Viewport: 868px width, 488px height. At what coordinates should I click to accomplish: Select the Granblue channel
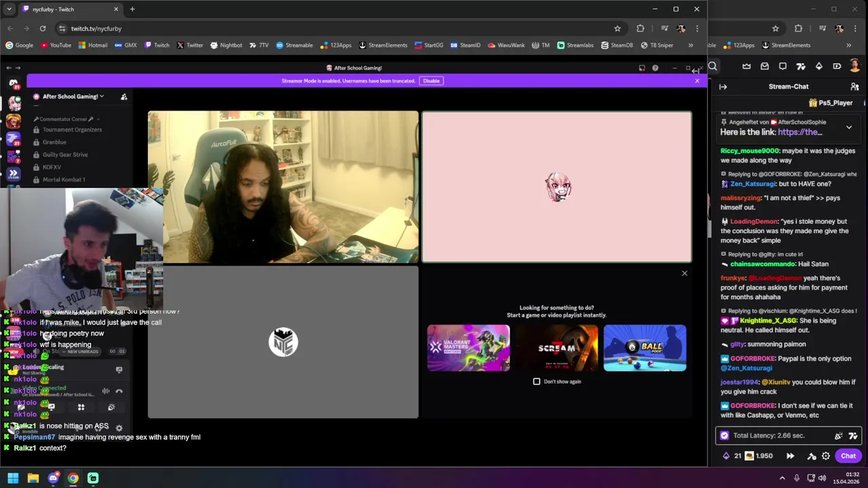click(54, 142)
